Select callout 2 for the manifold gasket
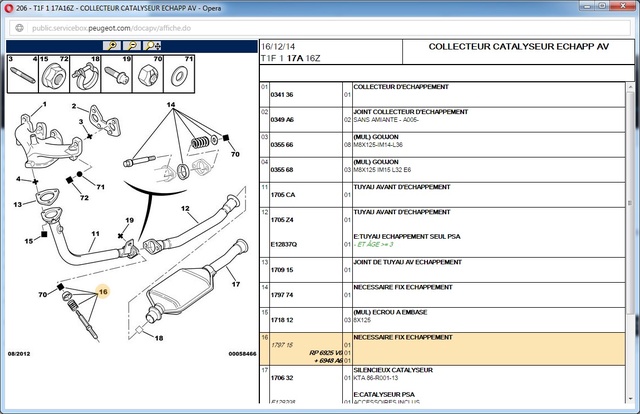Viewport: 640px width, 414px height. [74, 106]
